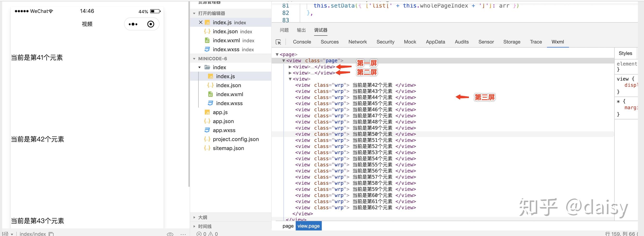
Task: Close the index.js open editor entry
Action: click(x=201, y=22)
